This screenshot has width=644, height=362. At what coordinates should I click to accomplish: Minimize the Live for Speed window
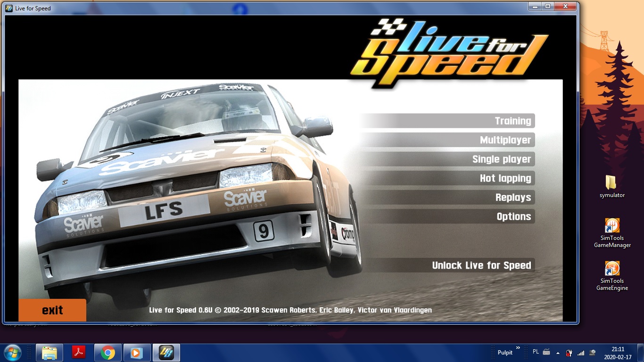536,6
